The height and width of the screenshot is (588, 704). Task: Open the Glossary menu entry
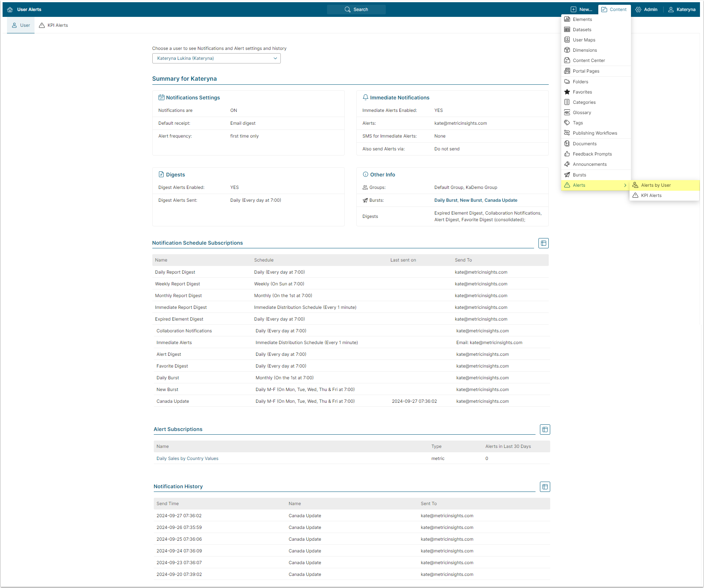[582, 113]
